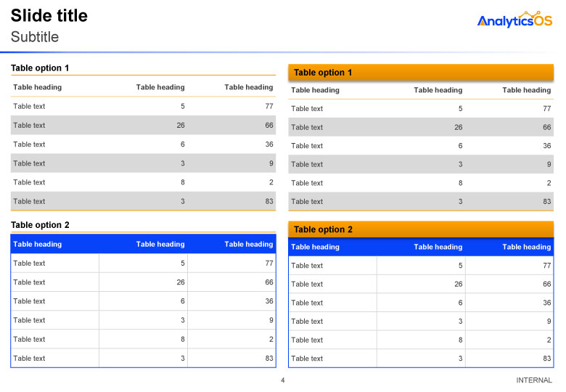Click value 77 in orange-banner Table option 2
Screen dimensions: 566x392
click(547, 266)
